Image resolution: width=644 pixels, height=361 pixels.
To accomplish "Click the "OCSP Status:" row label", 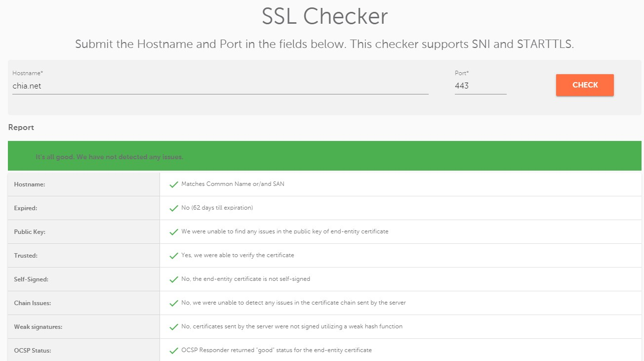I will pos(33,351).
